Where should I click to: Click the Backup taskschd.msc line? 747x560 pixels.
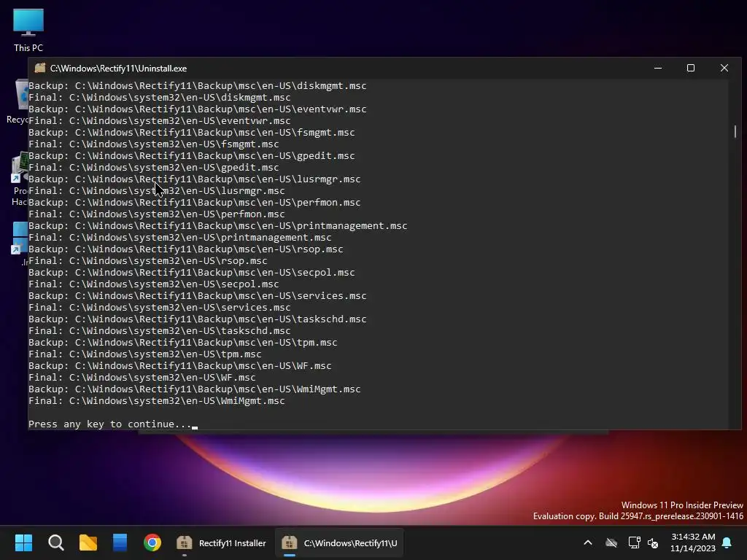(197, 319)
